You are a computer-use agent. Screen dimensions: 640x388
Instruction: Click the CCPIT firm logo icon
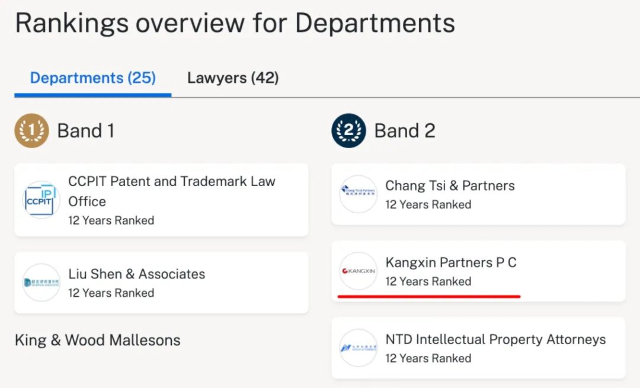point(41,200)
